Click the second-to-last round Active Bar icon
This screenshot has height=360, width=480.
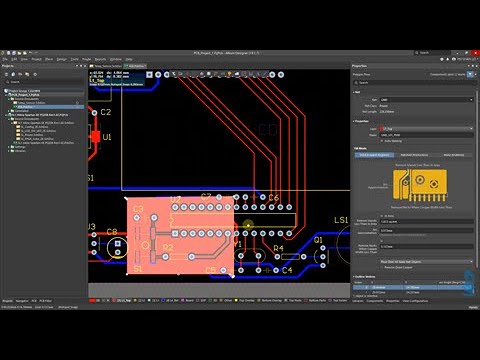click(272, 75)
